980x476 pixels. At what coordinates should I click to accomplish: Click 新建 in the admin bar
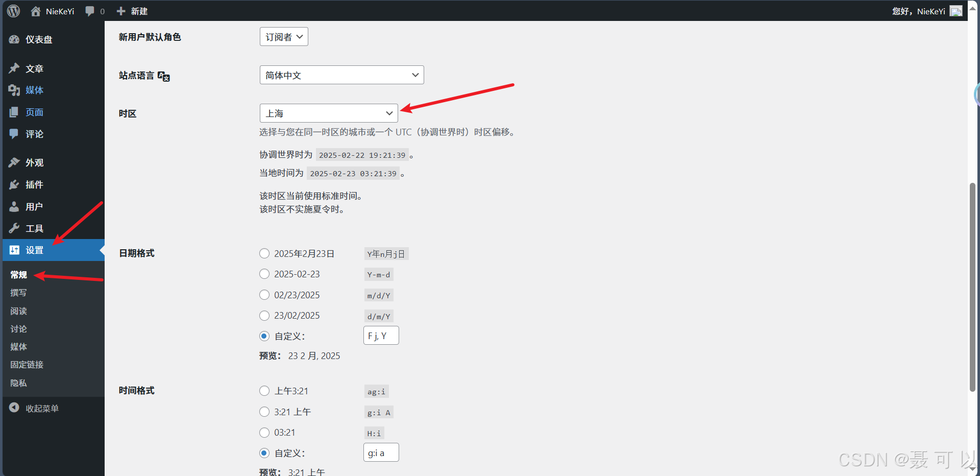pyautogui.click(x=139, y=11)
